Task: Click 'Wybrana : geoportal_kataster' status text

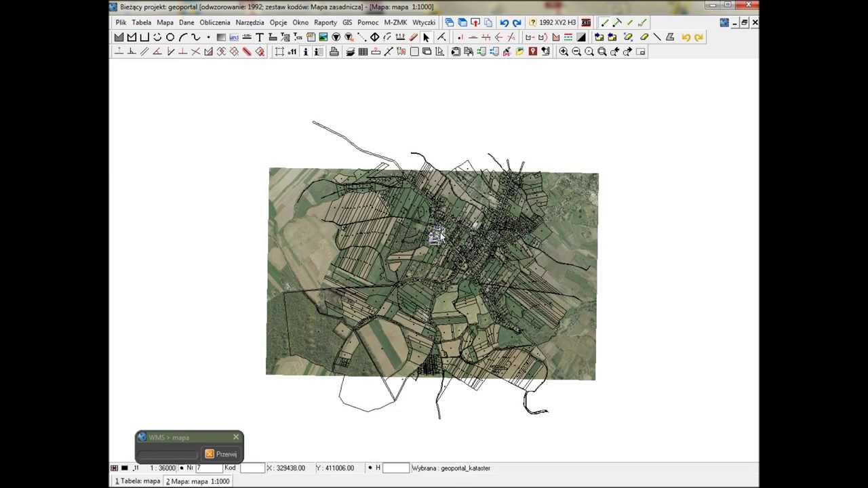Action: (x=451, y=468)
